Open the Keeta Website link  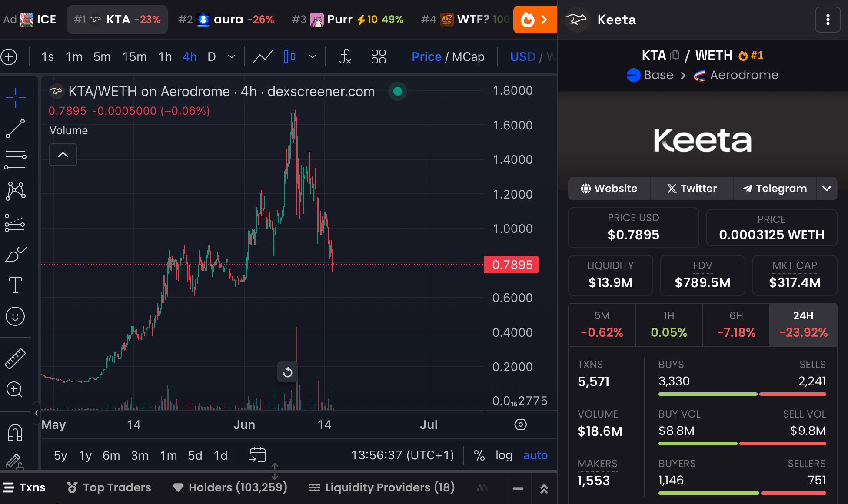tap(609, 189)
